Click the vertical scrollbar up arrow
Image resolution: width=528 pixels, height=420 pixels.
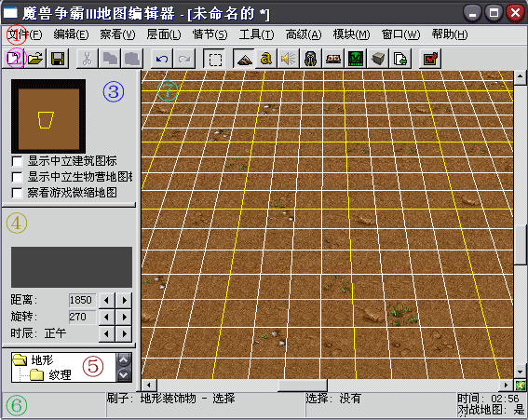(x=521, y=76)
